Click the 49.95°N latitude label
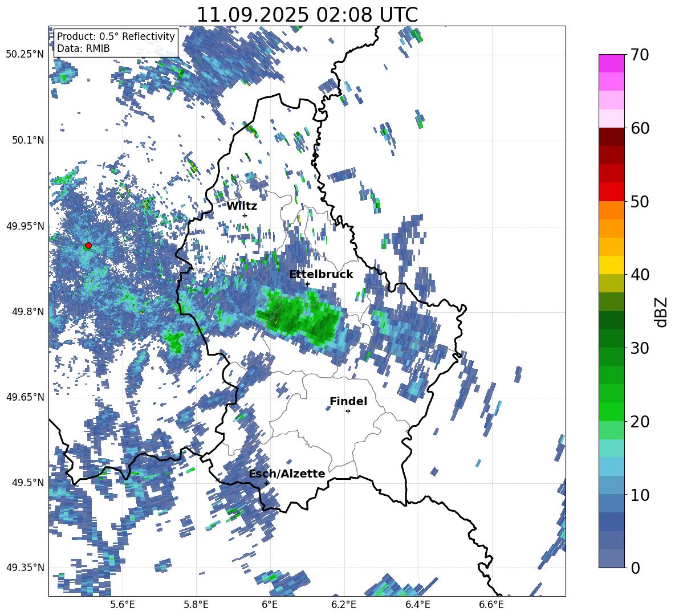 point(25,226)
